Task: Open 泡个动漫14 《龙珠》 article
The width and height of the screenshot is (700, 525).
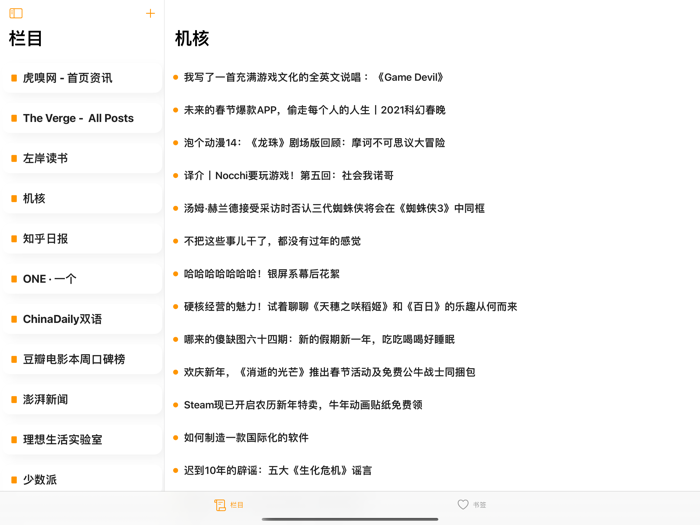Action: click(309, 143)
